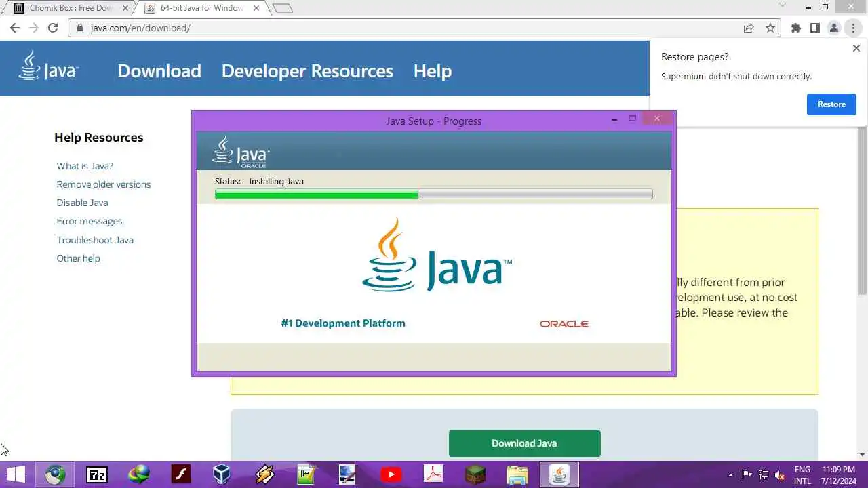The height and width of the screenshot is (488, 868).
Task: Open the browser three-dot menu
Action: pos(853,28)
